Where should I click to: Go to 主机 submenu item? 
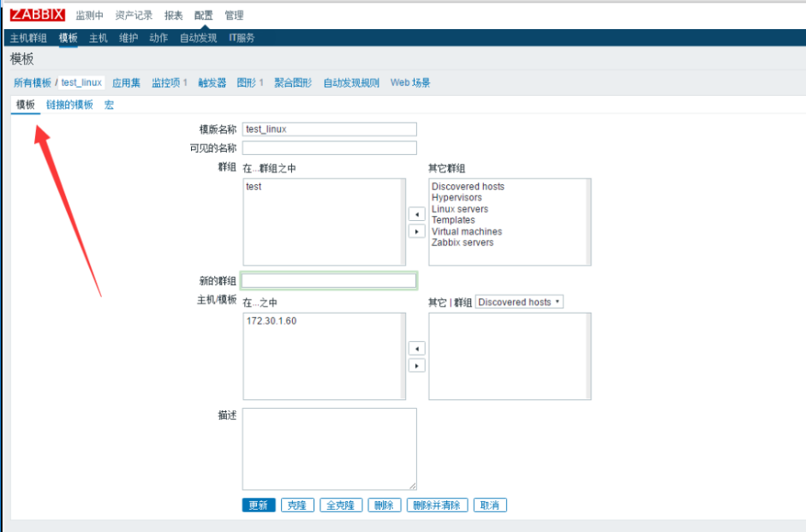(x=99, y=38)
